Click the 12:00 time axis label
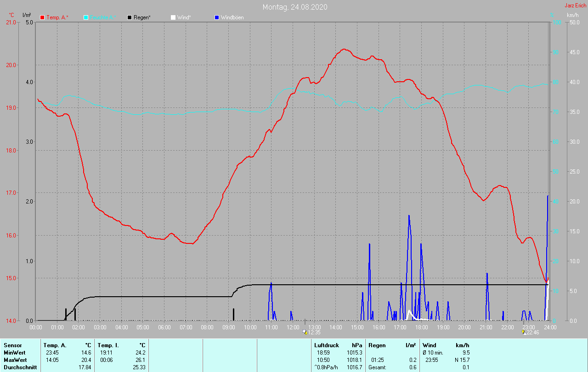 tap(293, 327)
